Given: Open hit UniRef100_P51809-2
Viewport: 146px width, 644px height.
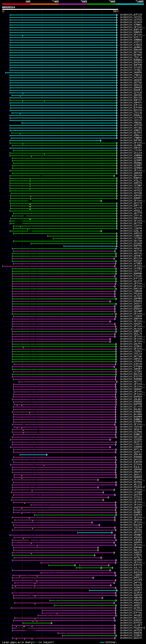Looking at the screenshot, I should pos(132,487).
